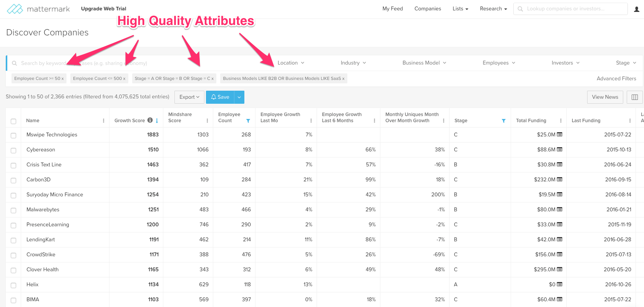Click funding details icon for Carbon3D
The height and width of the screenshot is (307, 644).
[559, 179]
